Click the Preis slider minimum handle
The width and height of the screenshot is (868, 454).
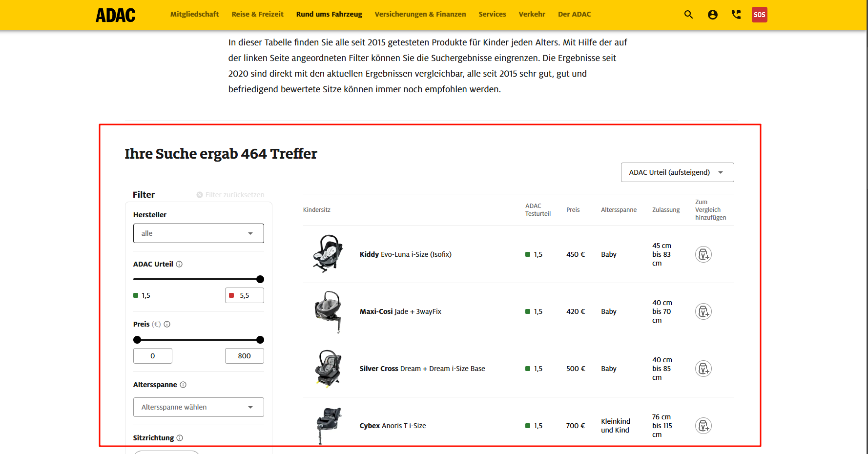pos(137,340)
